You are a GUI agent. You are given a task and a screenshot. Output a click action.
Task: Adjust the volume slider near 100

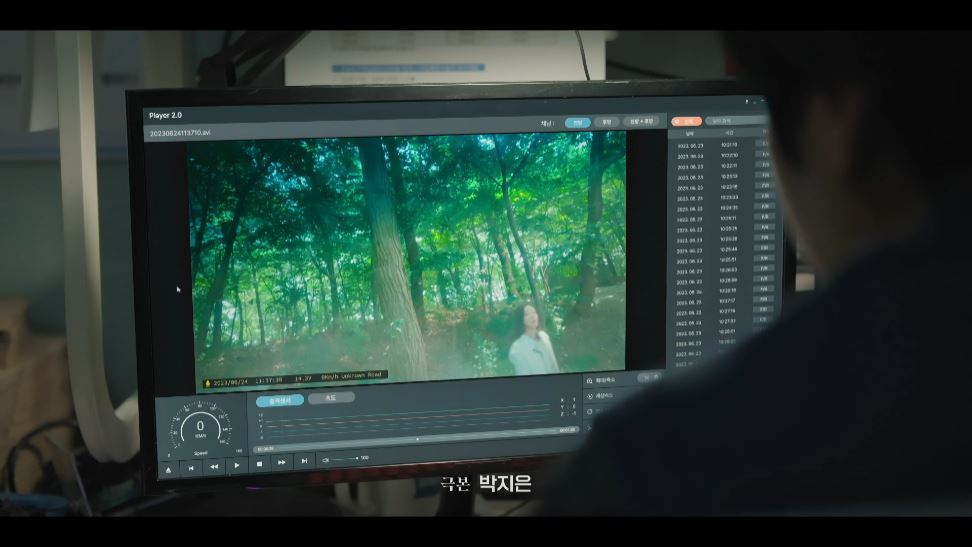click(345, 459)
